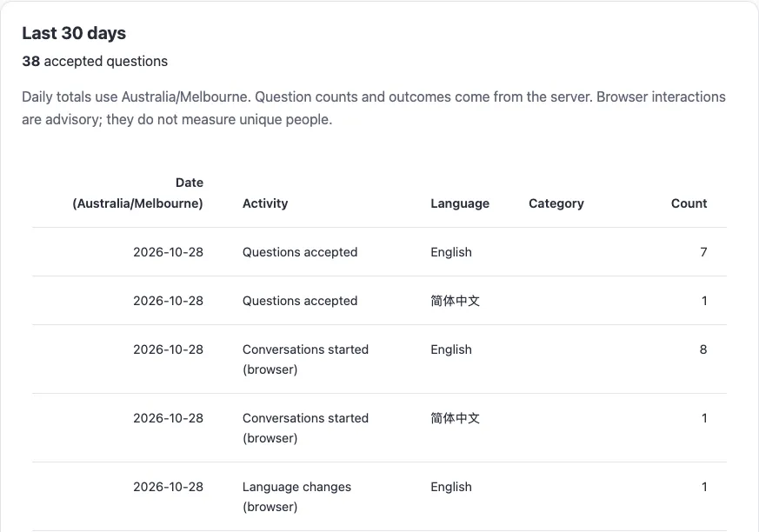Click '简体中文' in the Conversations started row
This screenshot has height=532, width=759.
pos(455,418)
